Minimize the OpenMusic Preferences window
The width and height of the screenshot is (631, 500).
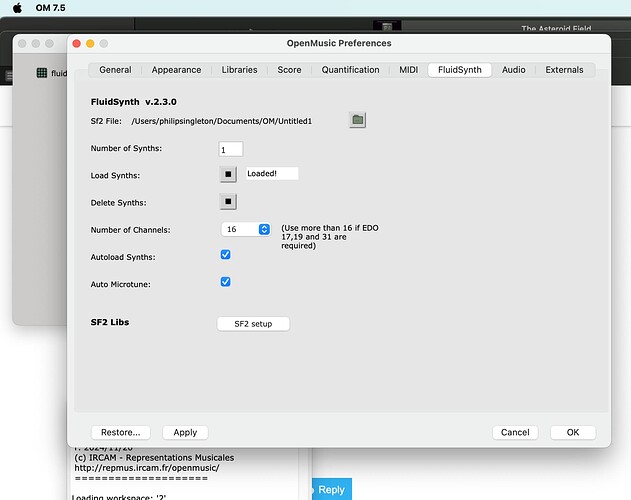90,43
